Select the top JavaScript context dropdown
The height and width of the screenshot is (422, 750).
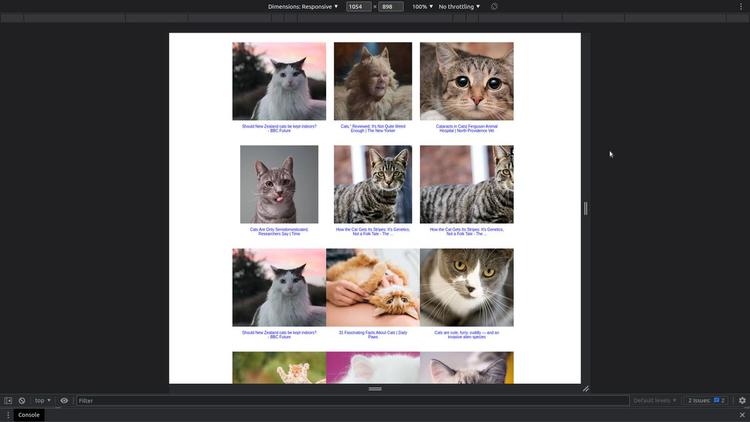point(43,400)
